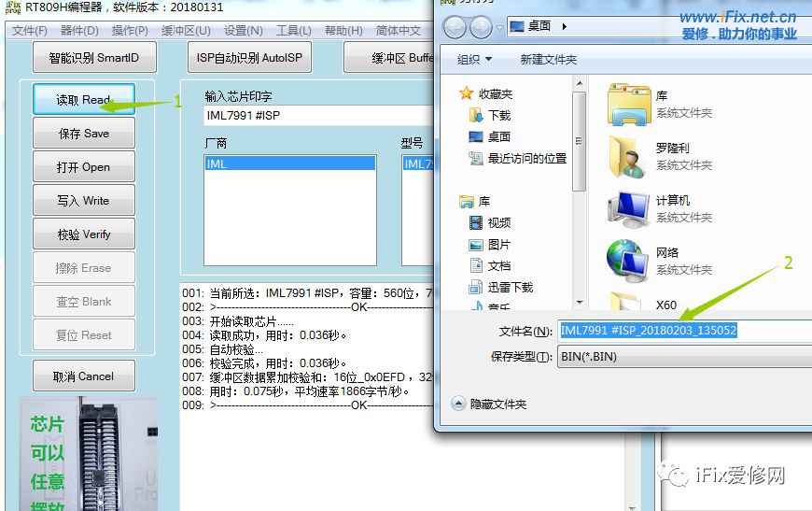This screenshot has height=511, width=812.
Task: Select the 网络 Network icon
Action: click(x=627, y=261)
